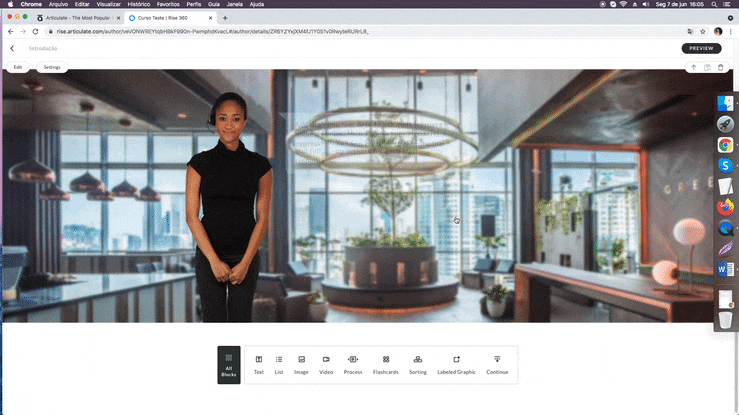Insert a Process block

[x=353, y=364]
